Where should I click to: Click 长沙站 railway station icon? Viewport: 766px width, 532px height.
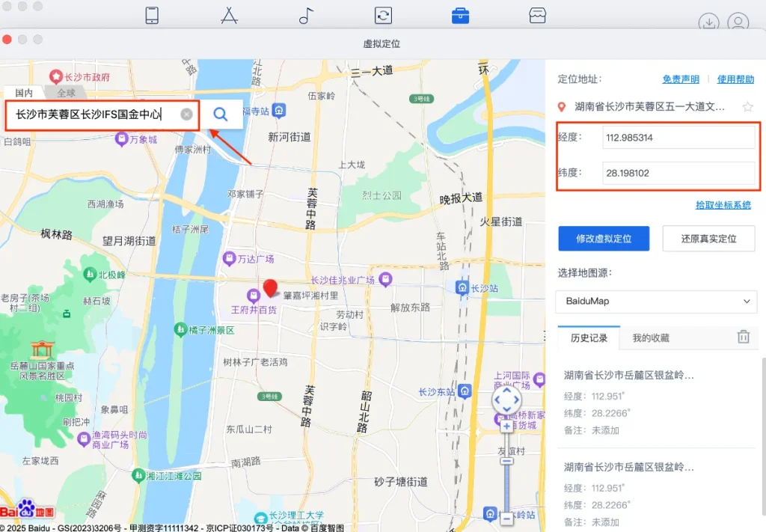click(462, 287)
